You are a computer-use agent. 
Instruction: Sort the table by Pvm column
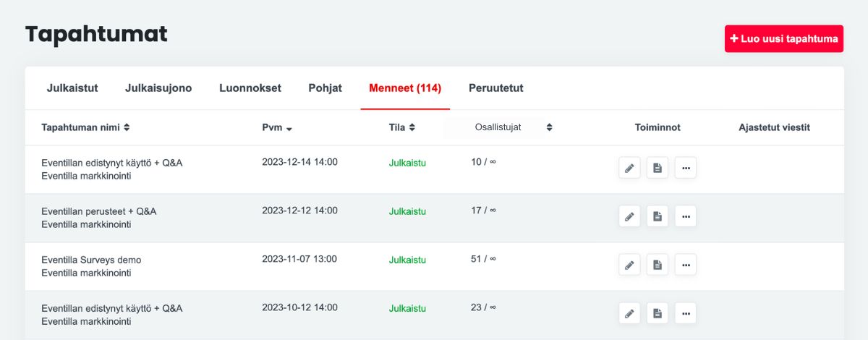[276, 127]
